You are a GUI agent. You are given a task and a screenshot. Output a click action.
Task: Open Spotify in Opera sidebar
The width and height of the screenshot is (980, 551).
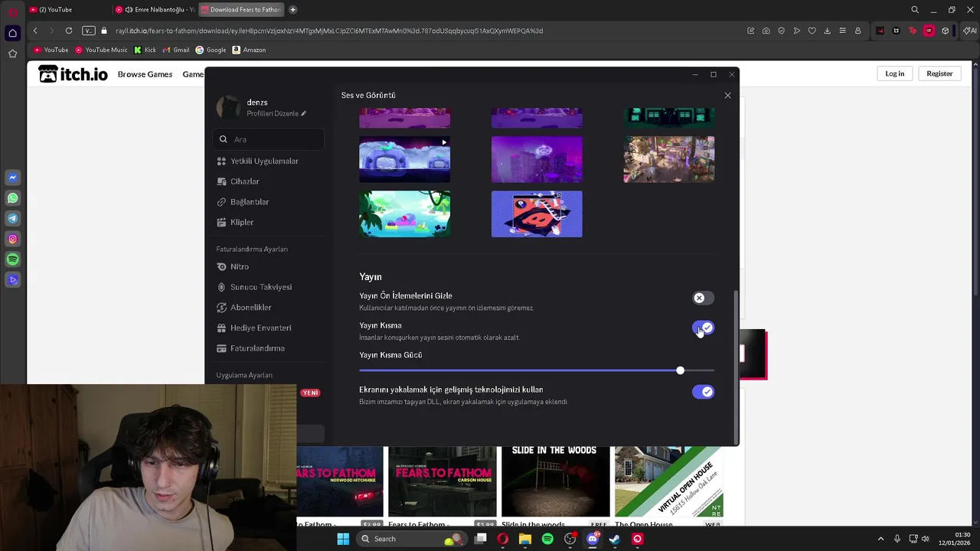(x=12, y=259)
